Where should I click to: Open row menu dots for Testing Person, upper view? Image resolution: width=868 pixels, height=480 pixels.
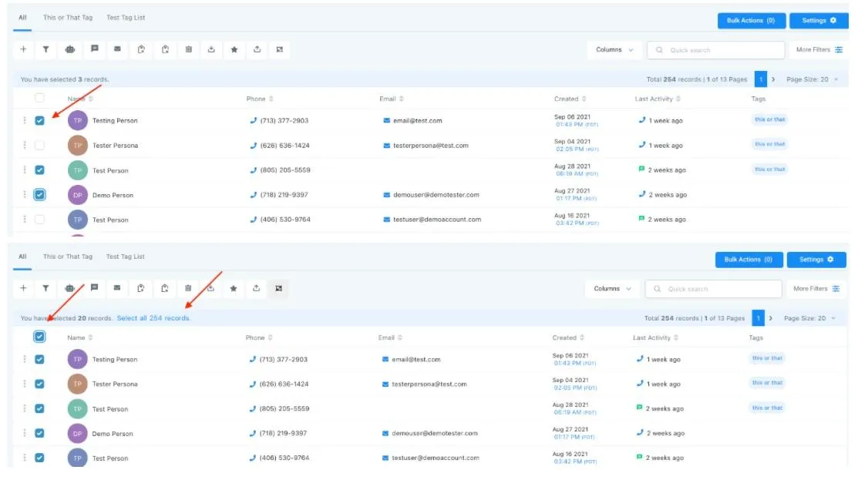click(25, 120)
